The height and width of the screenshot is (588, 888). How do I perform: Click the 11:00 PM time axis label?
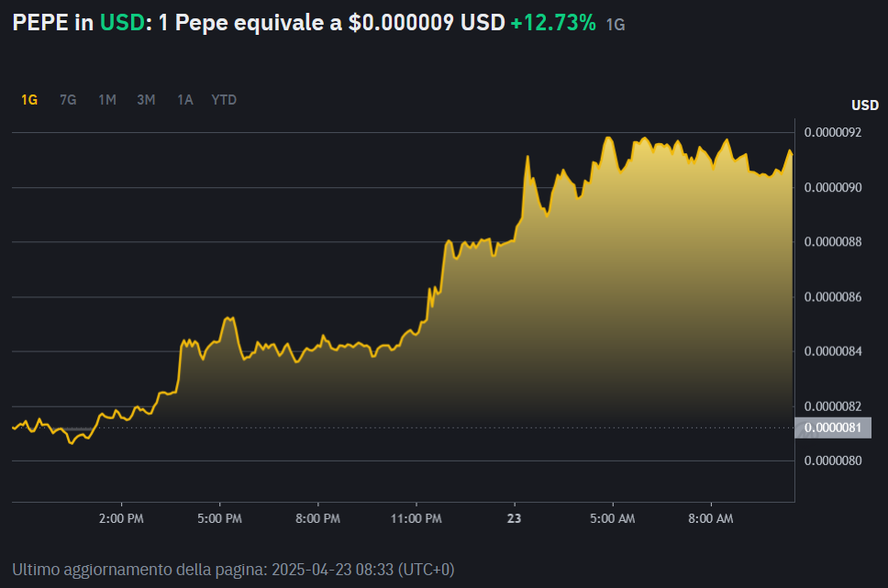pos(416,518)
